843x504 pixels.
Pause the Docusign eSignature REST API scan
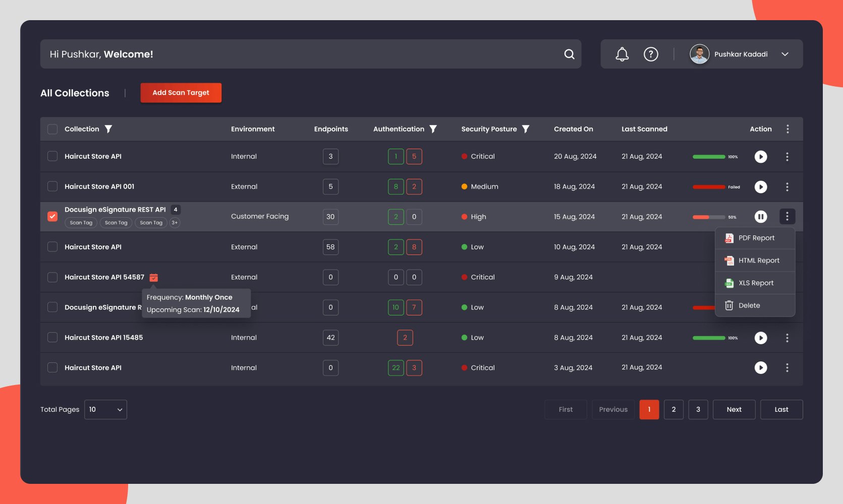point(761,217)
